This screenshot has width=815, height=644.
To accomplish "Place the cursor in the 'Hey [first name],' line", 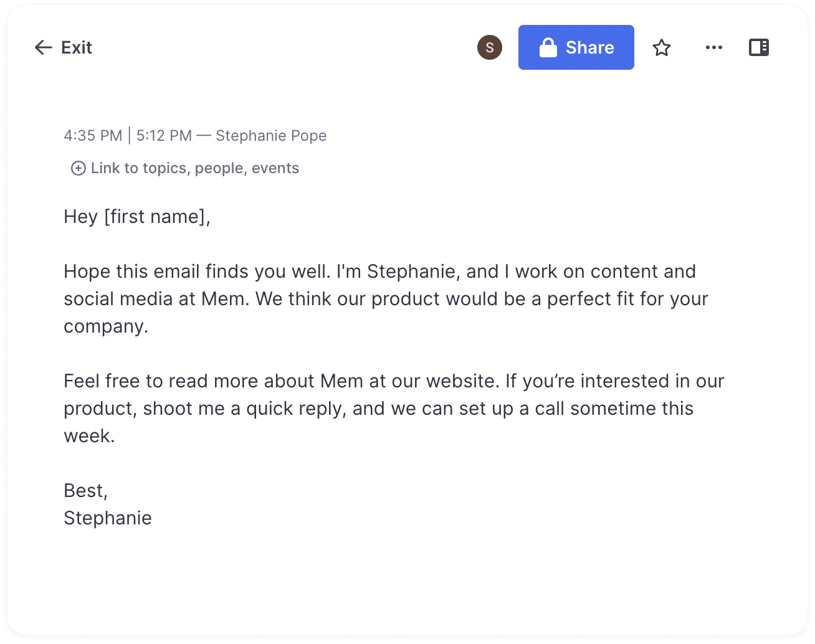I will pyautogui.click(x=137, y=217).
